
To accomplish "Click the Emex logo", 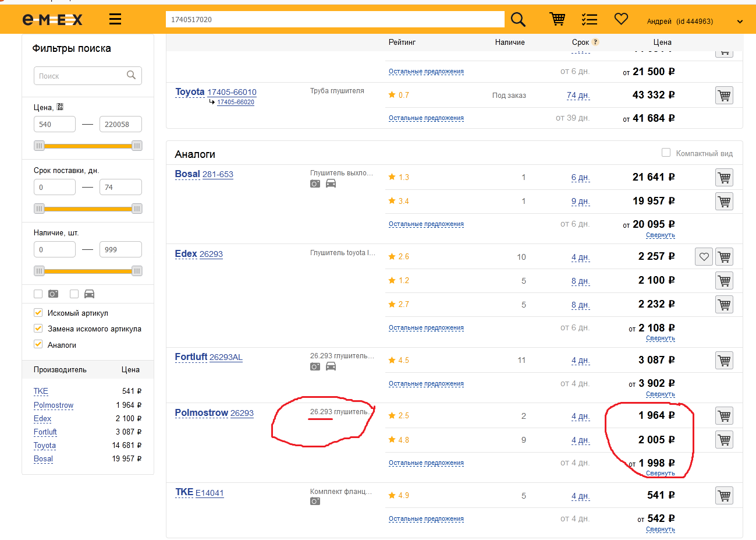I will point(52,20).
